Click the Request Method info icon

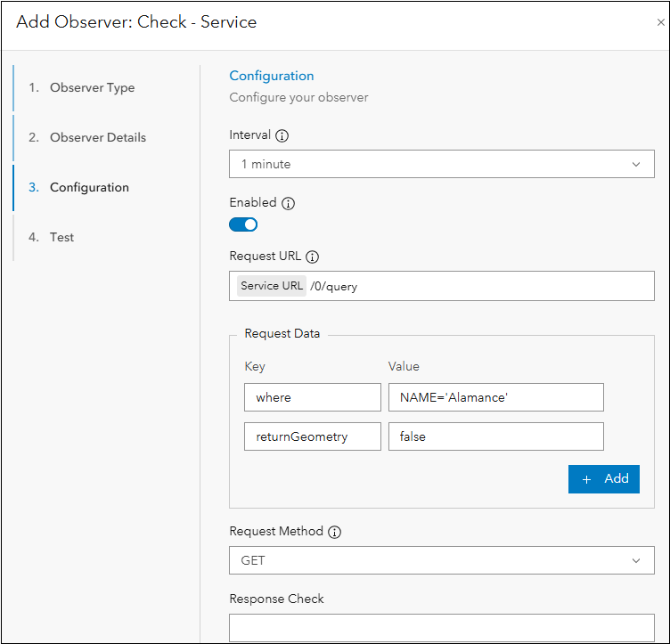334,532
